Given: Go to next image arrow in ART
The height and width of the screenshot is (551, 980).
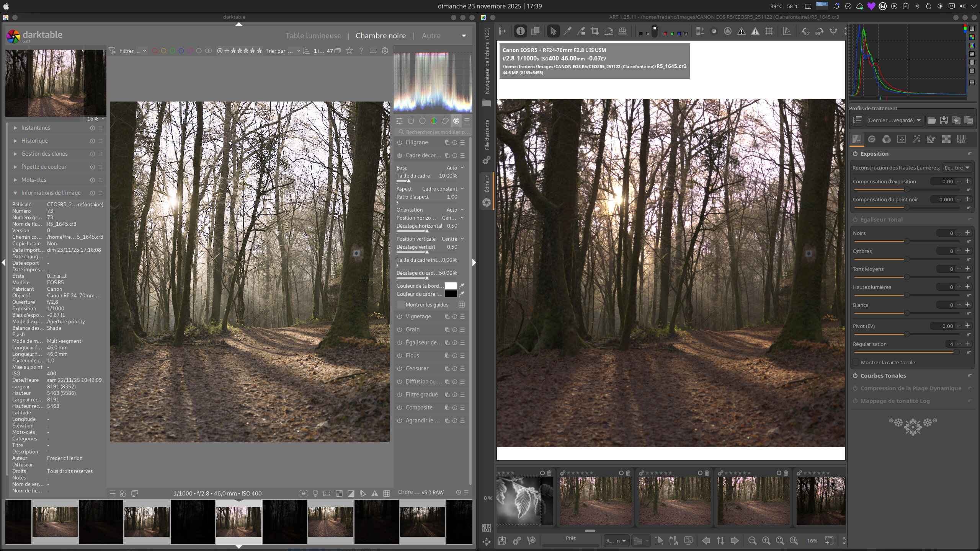Looking at the screenshot, I should 734,541.
